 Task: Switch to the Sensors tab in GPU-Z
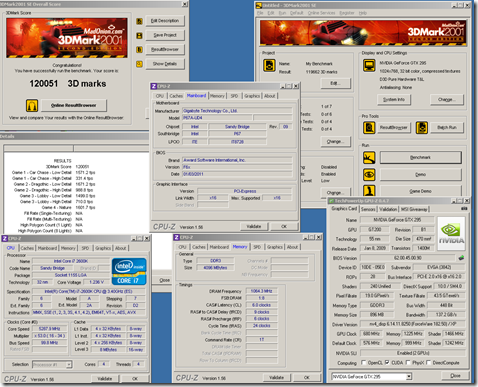[368, 209]
